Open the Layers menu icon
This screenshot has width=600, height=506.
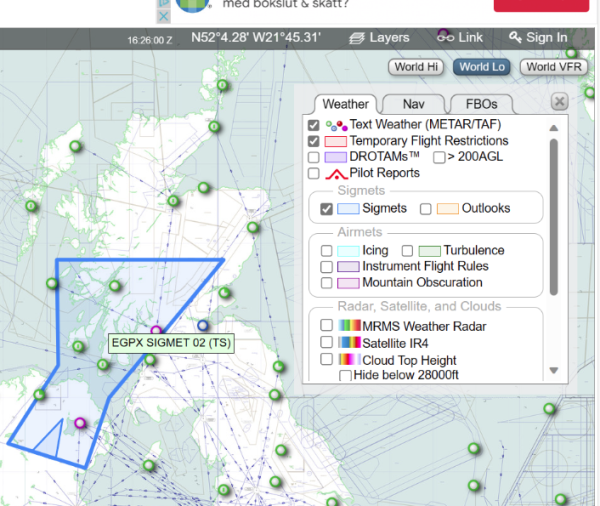coord(357,38)
